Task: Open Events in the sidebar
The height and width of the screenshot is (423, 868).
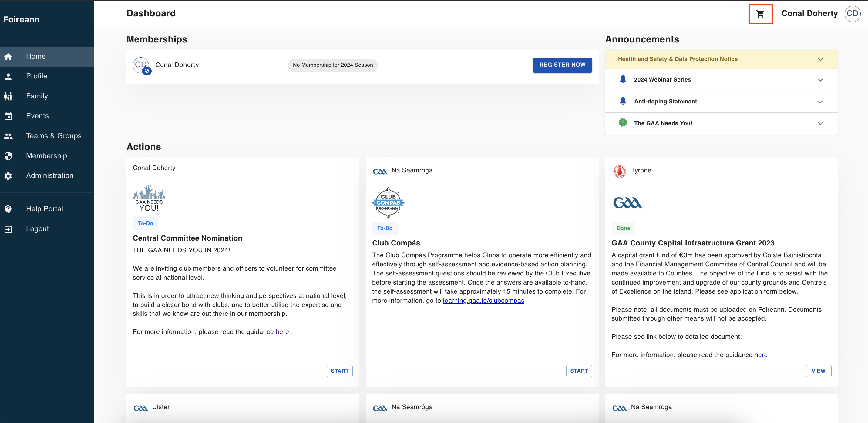Action: point(47,116)
